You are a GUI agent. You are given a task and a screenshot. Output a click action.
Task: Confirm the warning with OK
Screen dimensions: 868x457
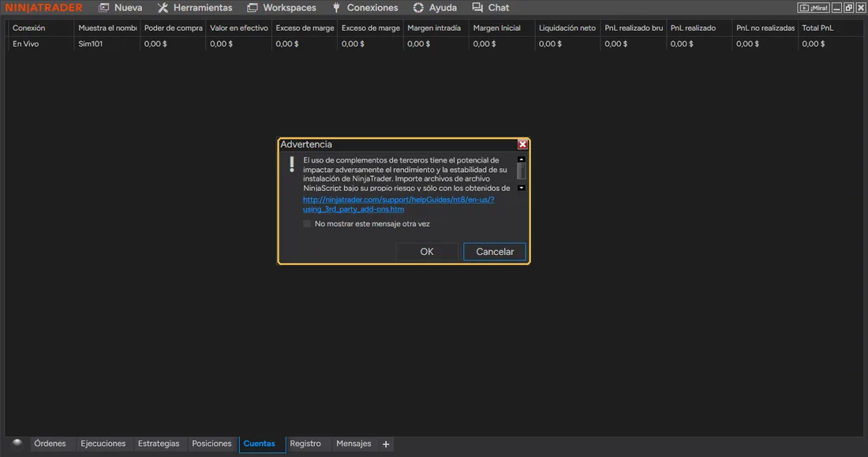coord(427,252)
